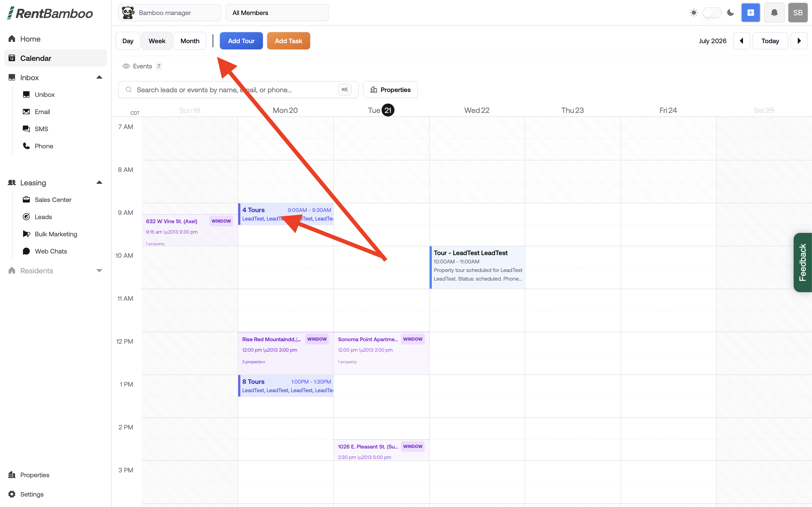This screenshot has width=812, height=507.
Task: Toggle the light/dark theme switch
Action: (712, 13)
